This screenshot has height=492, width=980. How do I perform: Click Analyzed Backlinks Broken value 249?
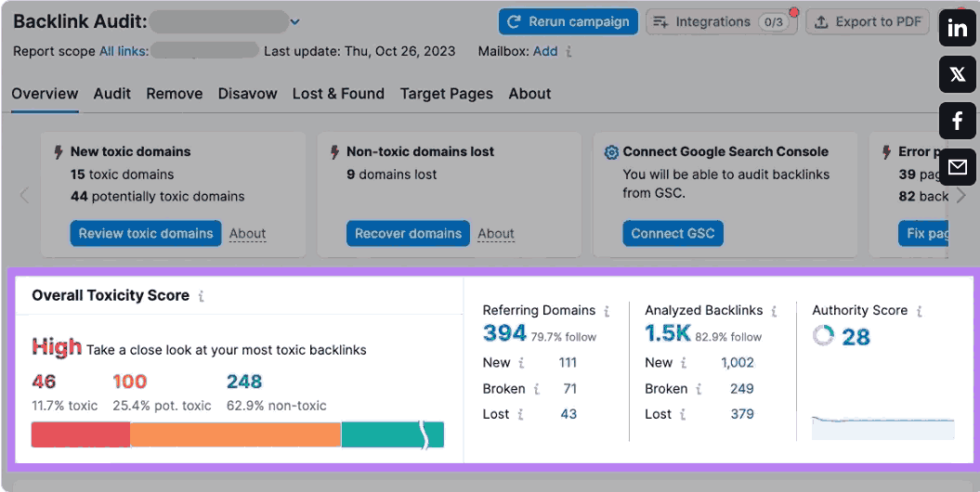click(742, 389)
